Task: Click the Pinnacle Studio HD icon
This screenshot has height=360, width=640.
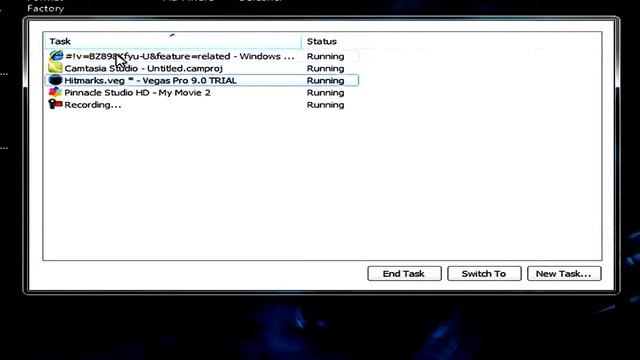Action: [x=56, y=92]
